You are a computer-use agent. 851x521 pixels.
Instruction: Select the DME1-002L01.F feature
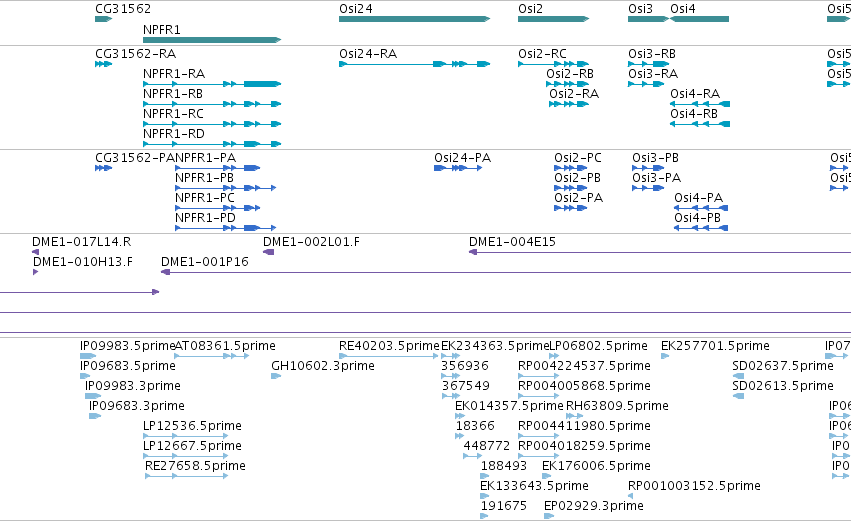268,252
